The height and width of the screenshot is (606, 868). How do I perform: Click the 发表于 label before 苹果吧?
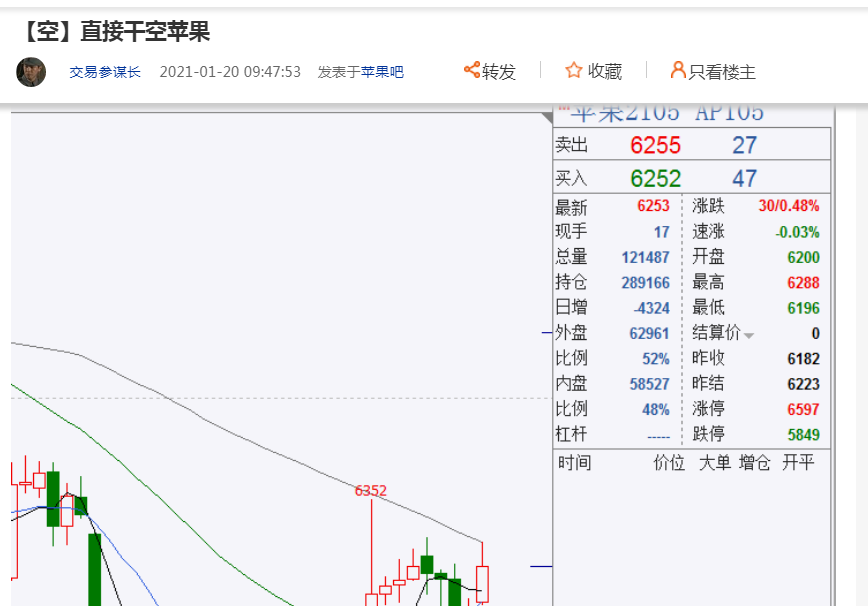coord(339,72)
